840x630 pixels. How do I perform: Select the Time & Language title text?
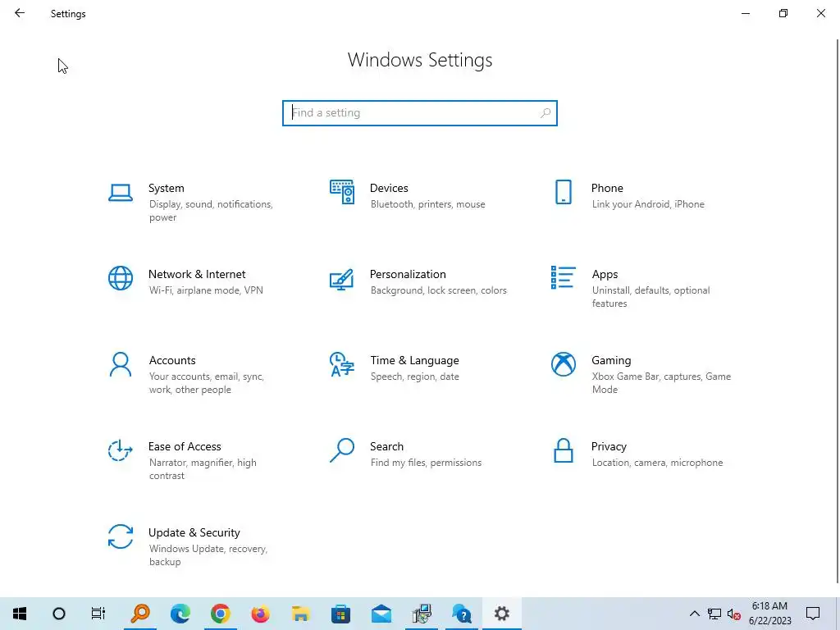(x=414, y=361)
